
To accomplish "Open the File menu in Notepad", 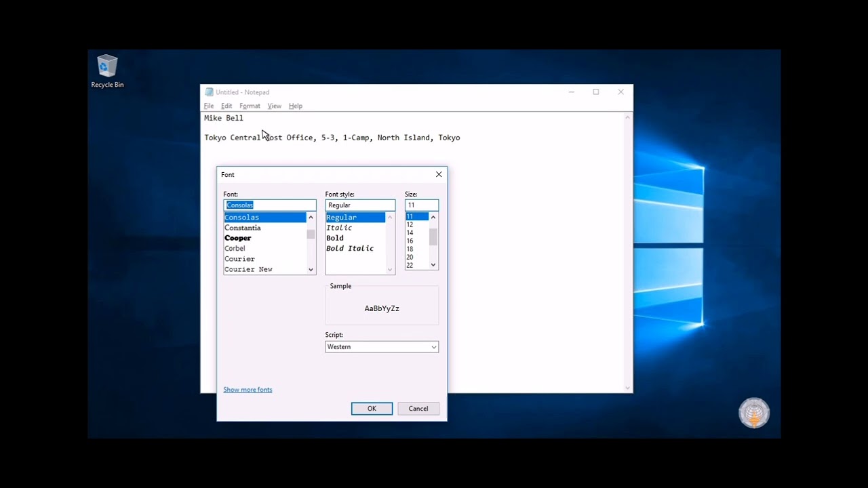I will 209,106.
